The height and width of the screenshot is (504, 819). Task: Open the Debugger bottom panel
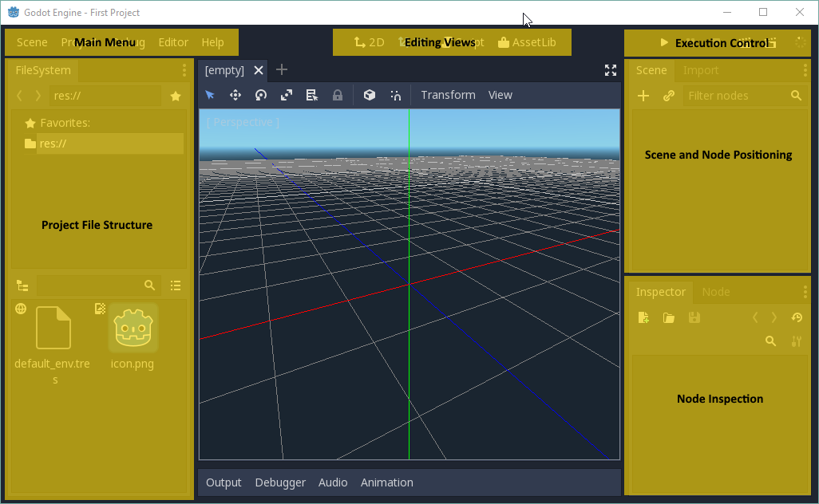tap(280, 482)
